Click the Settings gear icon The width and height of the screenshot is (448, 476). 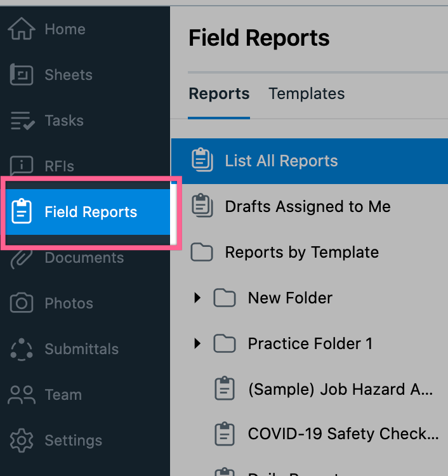tap(21, 440)
